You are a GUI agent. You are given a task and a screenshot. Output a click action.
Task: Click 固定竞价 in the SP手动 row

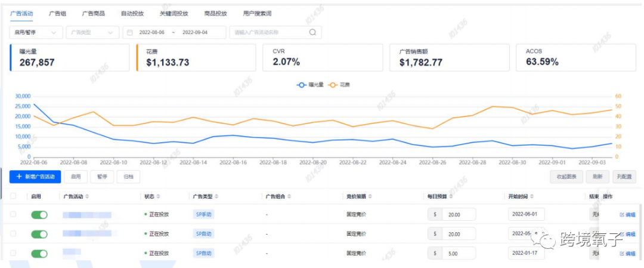[356, 214]
